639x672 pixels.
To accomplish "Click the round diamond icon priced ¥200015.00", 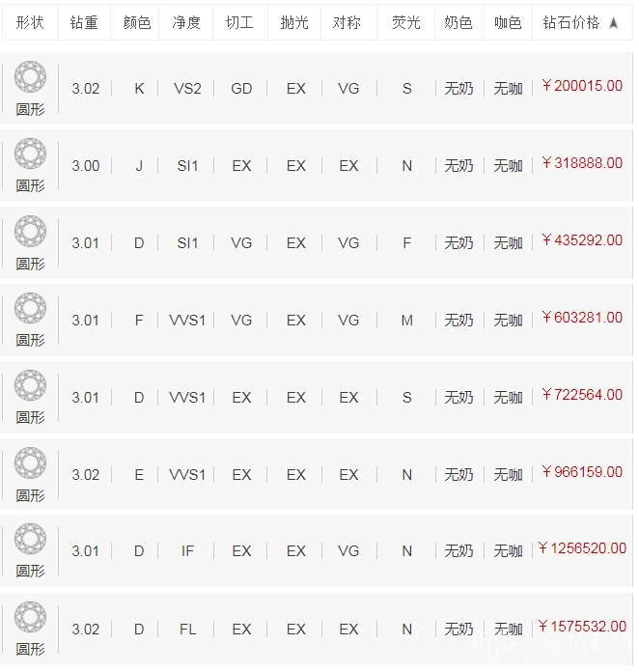I will click(30, 77).
